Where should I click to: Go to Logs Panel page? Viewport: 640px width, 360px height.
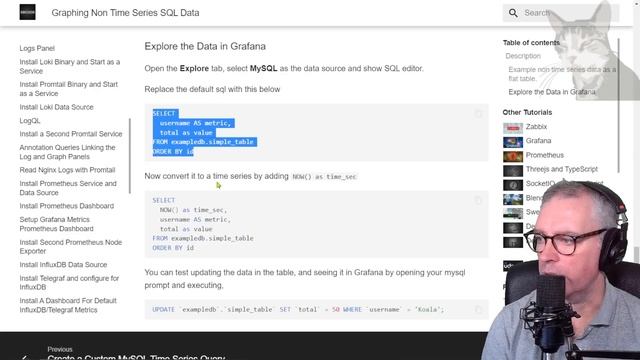coord(37,48)
